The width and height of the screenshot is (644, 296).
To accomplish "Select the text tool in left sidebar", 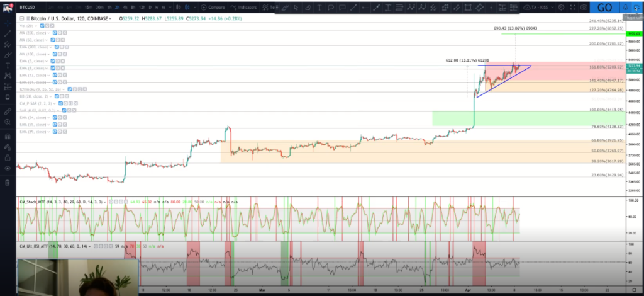I will 8,65.
